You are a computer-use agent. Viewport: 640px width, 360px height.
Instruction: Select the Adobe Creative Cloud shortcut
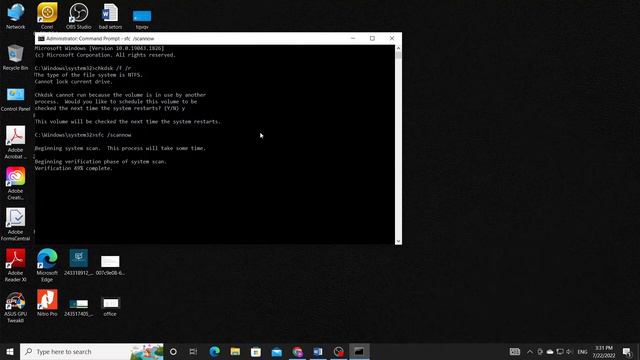pyautogui.click(x=16, y=184)
